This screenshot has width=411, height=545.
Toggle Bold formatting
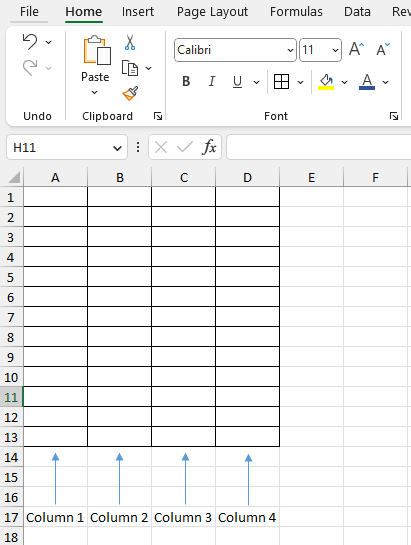click(x=186, y=82)
